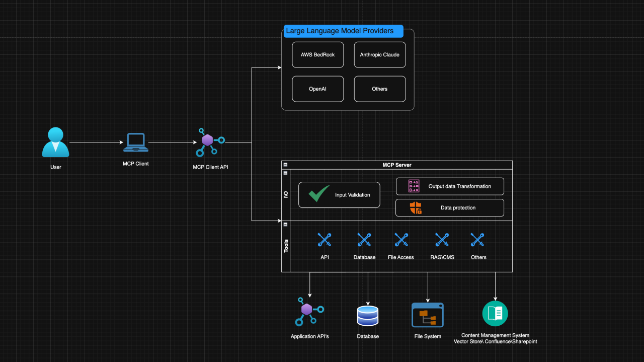Select the Content Management System book icon
This screenshot has height=362, width=644.
click(x=495, y=313)
